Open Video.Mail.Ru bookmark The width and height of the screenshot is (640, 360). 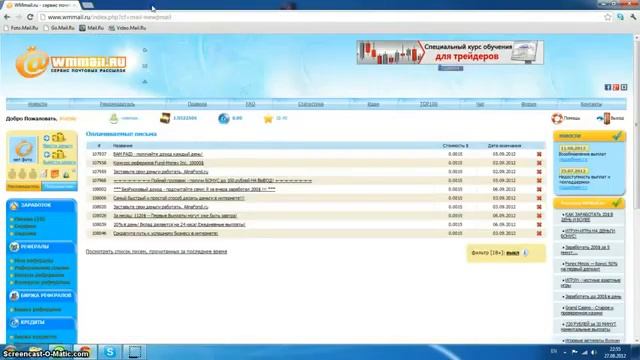127,28
